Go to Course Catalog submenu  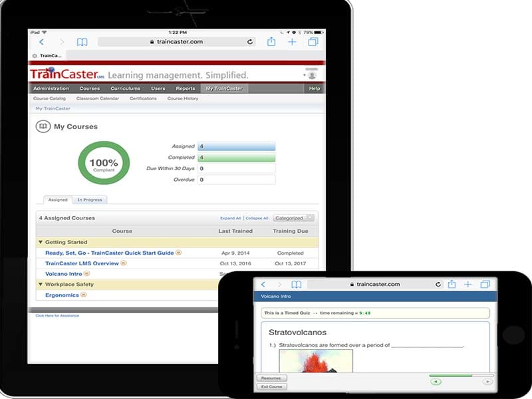49,98
